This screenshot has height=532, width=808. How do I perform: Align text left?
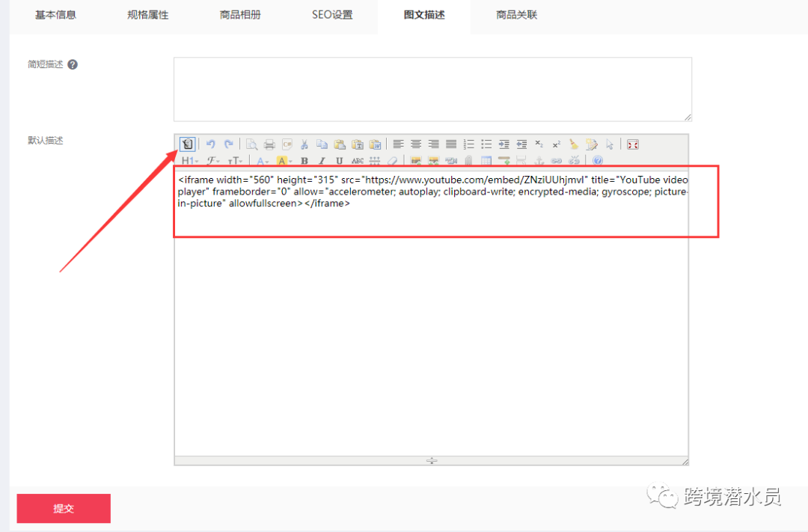point(398,144)
